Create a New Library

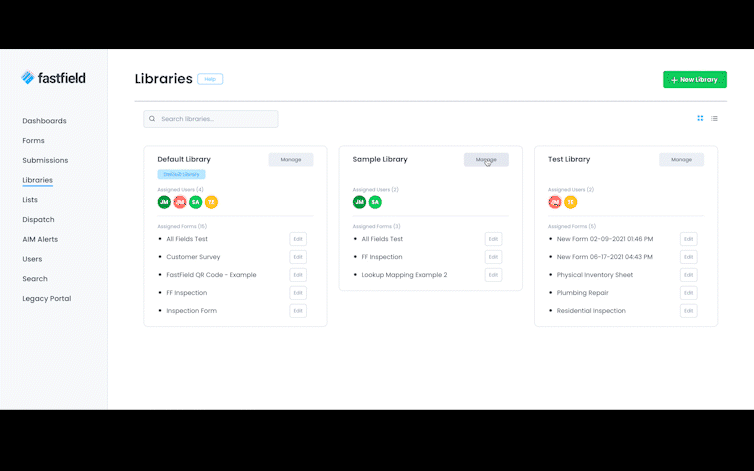694,79
